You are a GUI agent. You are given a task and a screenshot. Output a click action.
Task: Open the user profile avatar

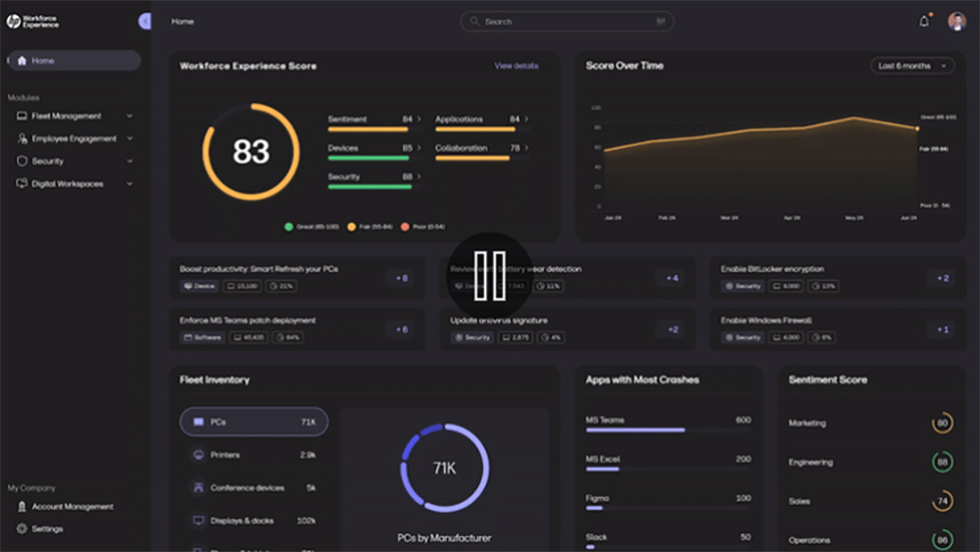click(x=956, y=22)
